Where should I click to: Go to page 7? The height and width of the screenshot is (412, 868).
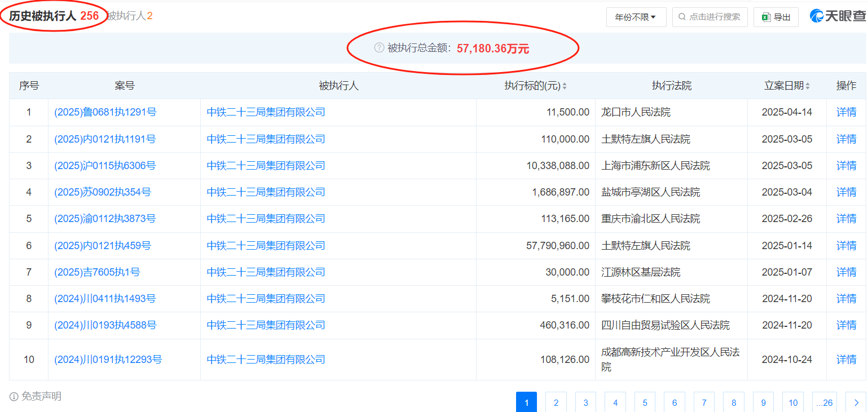(x=704, y=402)
